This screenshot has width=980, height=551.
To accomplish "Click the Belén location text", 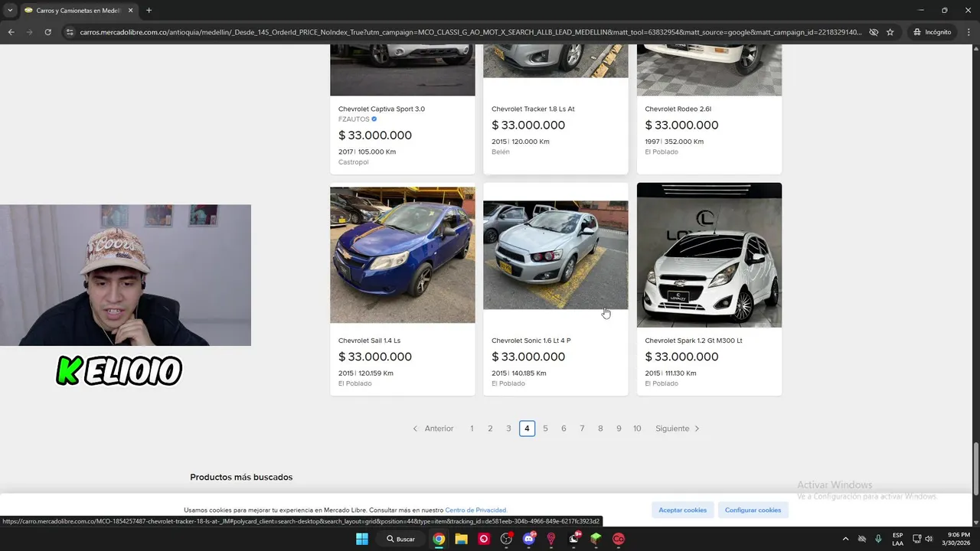I will [501, 152].
